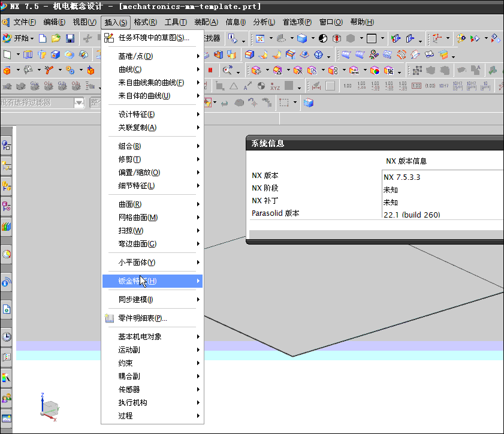Click the New file icon in the toolbar

[x=43, y=38]
